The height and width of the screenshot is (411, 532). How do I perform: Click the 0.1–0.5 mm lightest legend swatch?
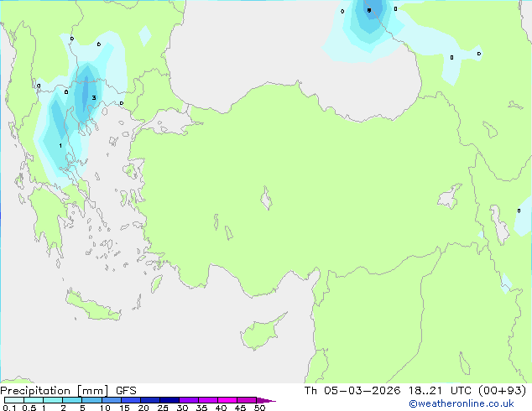coord(14,400)
